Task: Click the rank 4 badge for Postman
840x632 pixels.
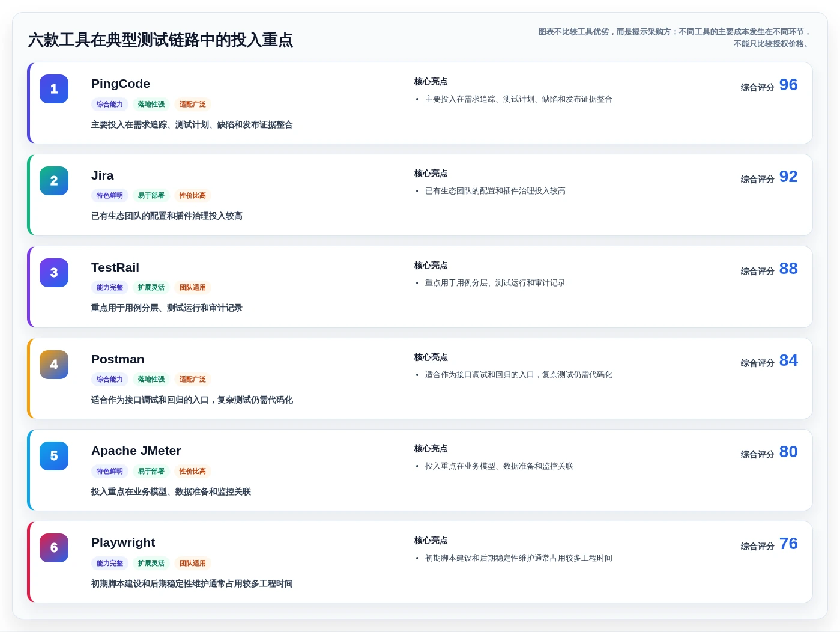Action: pyautogui.click(x=54, y=365)
